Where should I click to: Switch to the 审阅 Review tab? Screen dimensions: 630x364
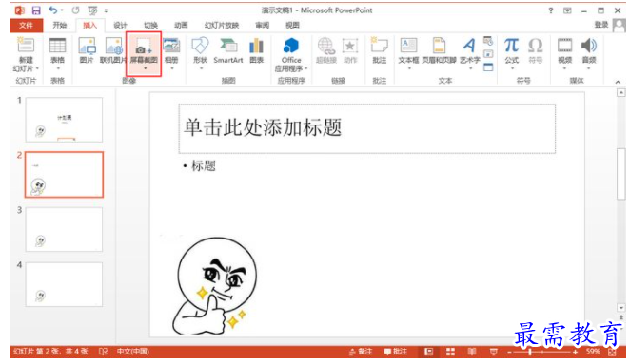pos(263,26)
